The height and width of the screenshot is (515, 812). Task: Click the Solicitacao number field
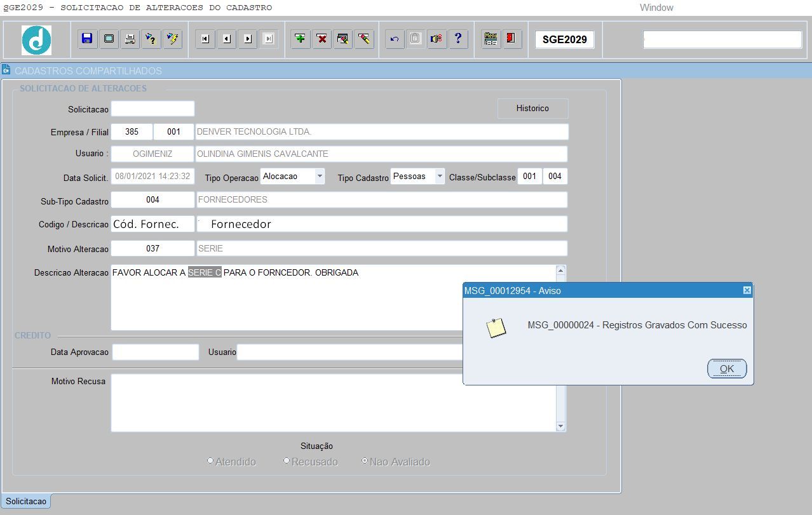pyautogui.click(x=152, y=109)
